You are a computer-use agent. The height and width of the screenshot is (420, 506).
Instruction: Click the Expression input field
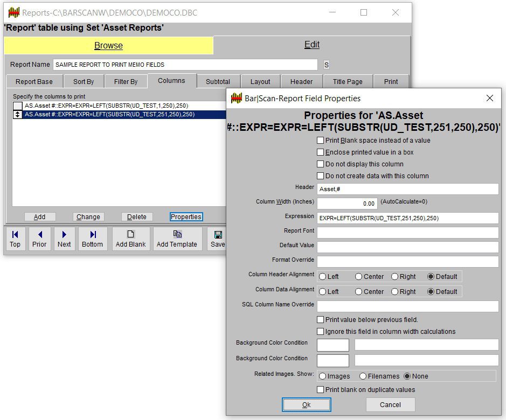[408, 218]
